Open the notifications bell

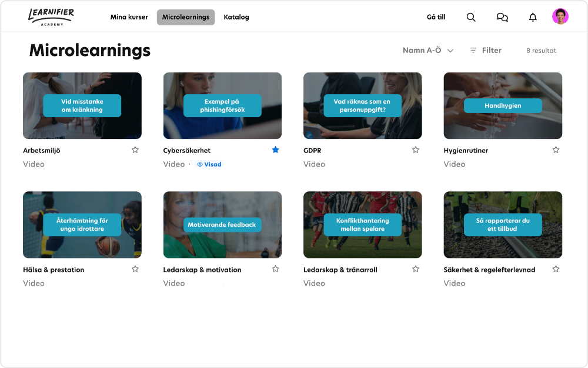tap(533, 17)
